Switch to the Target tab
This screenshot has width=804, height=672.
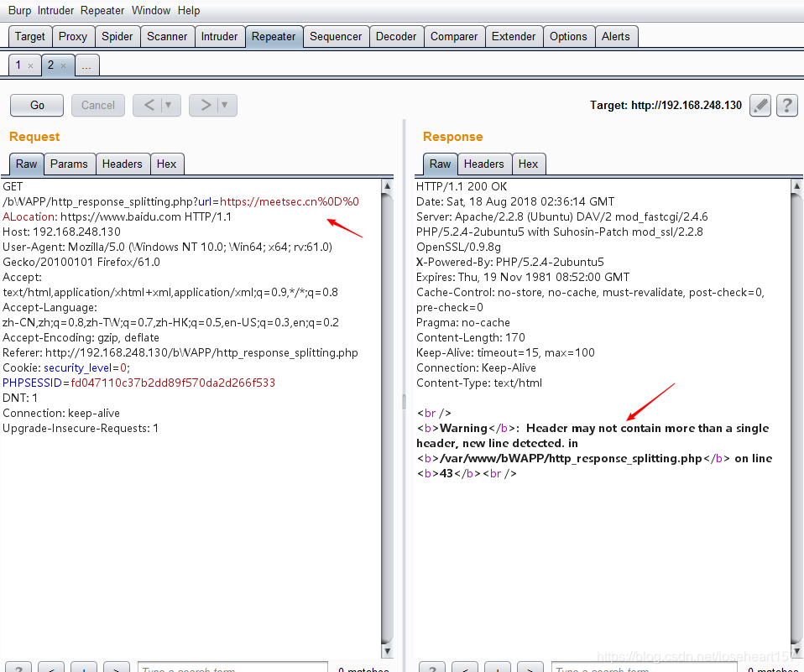29,36
